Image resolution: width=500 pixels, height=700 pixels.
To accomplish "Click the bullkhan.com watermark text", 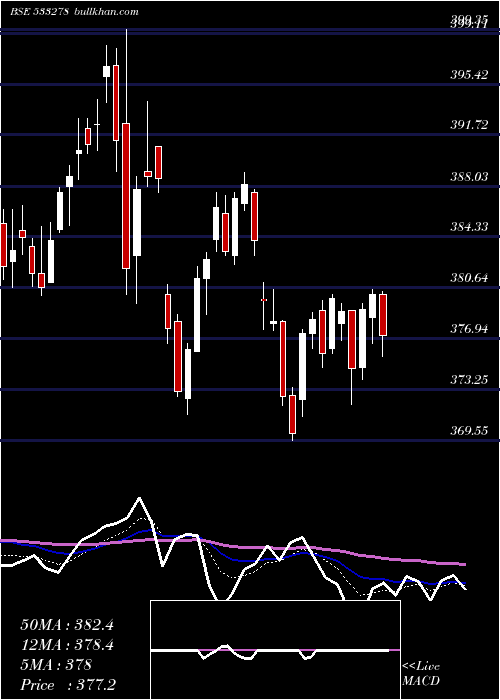I will (106, 12).
